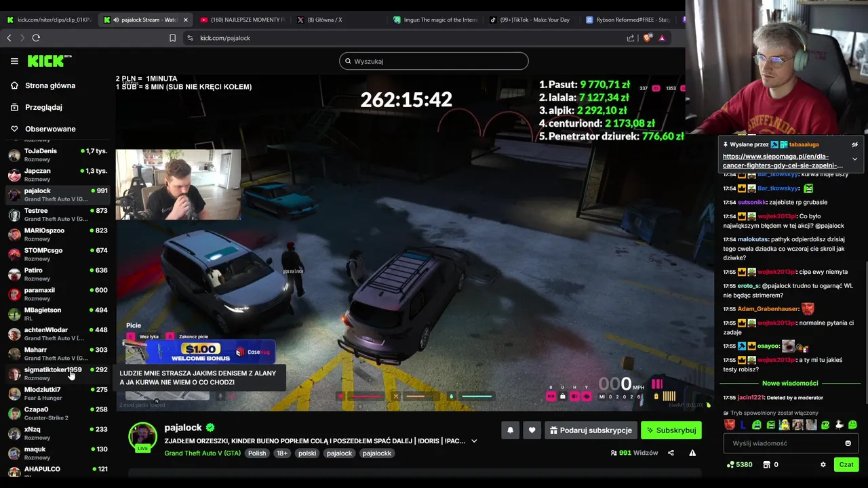This screenshot has height=488, width=868.
Task: Turn on notifications with the bell button
Action: coord(510,430)
